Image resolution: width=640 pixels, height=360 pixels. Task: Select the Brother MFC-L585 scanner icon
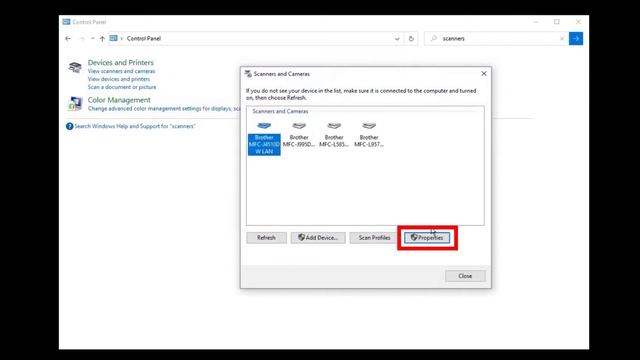334,126
